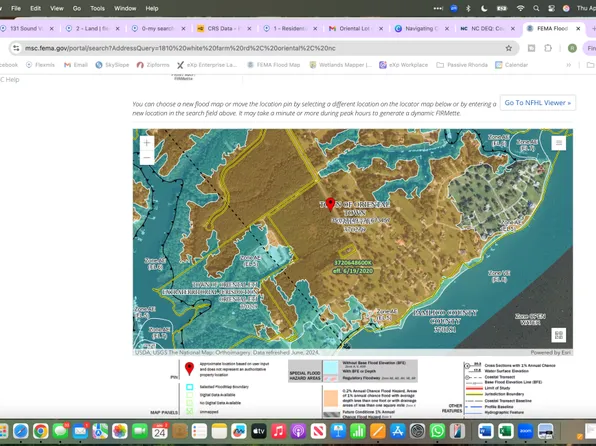Switch to the CRS Data tab
The width and height of the screenshot is (596, 446).
225,29
